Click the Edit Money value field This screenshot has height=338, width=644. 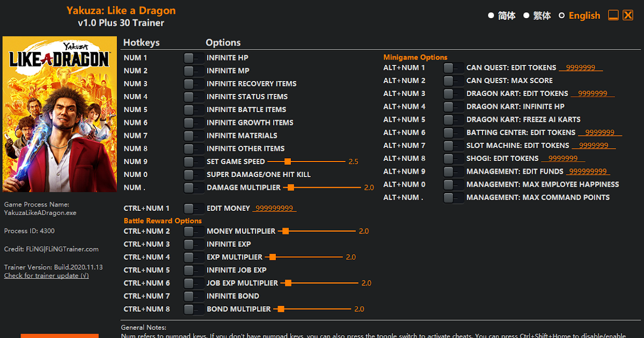pos(274,208)
